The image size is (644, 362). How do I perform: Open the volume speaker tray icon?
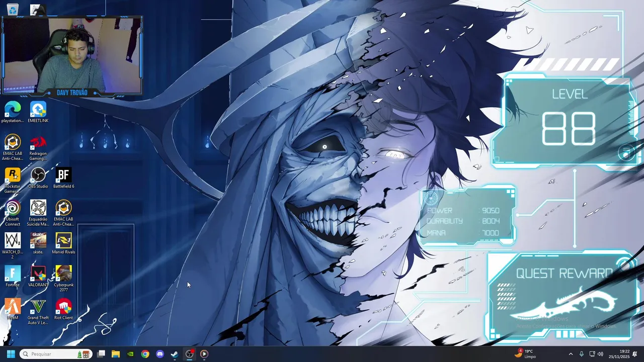[x=600, y=354]
